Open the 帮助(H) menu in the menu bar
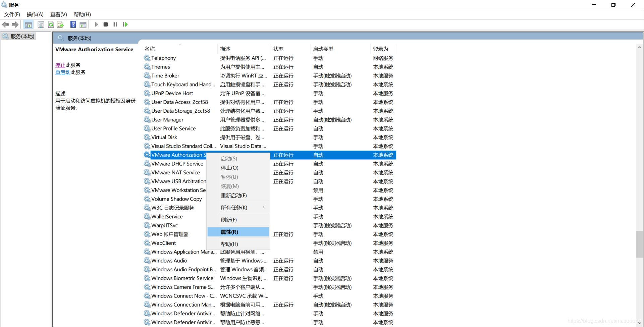This screenshot has width=644, height=327. (x=82, y=14)
